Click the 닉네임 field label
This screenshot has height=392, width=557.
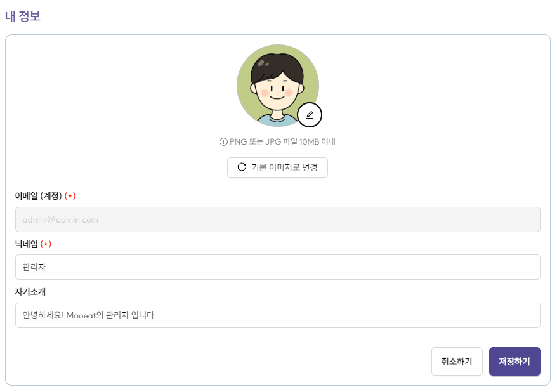pyautogui.click(x=27, y=244)
